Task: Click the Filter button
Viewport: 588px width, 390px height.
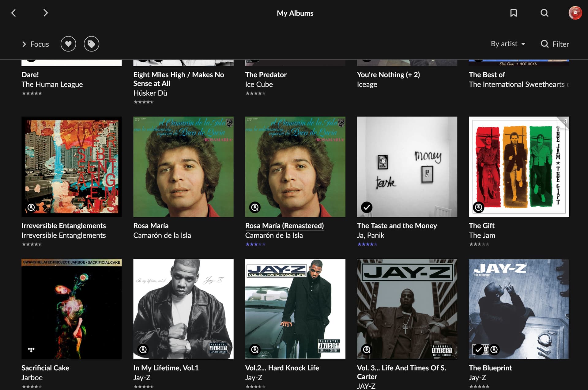Action: (x=555, y=44)
